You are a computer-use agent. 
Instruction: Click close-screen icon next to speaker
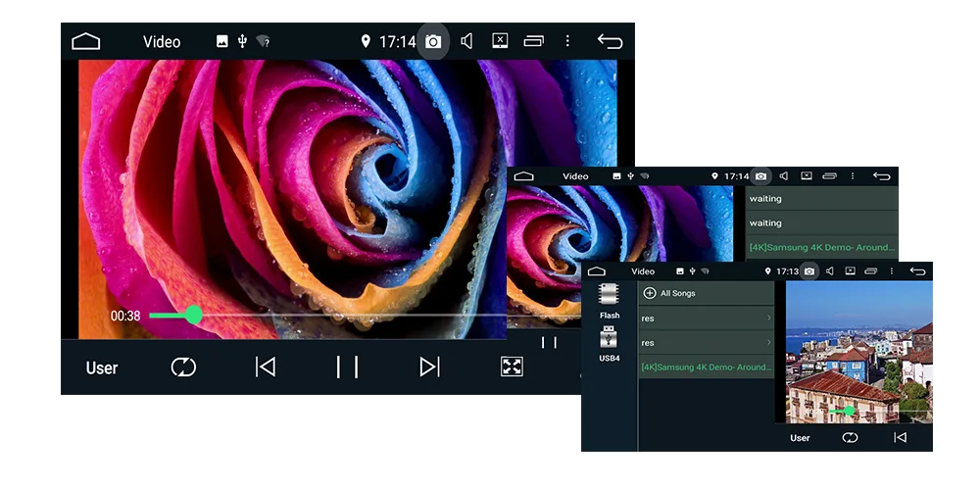pyautogui.click(x=500, y=40)
